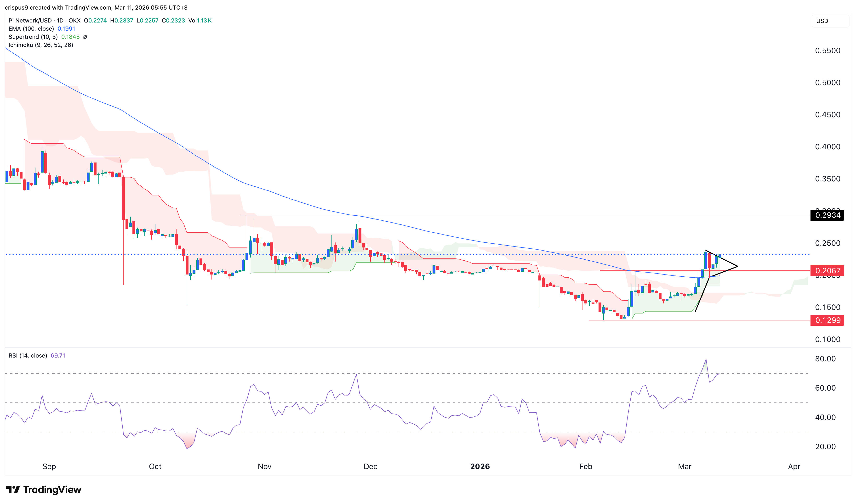Click the 0.1299 red price label
This screenshot has width=856, height=504.
(x=827, y=320)
